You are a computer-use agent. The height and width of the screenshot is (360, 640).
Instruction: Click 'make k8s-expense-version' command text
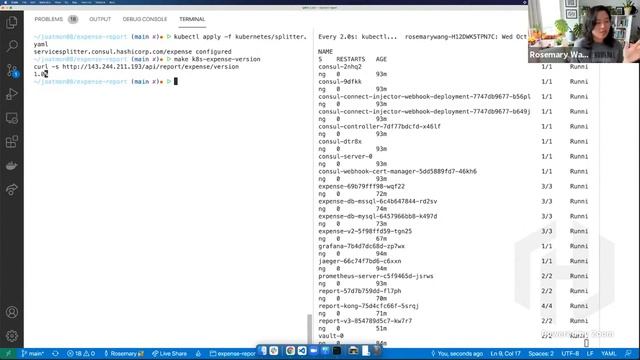click(217, 59)
